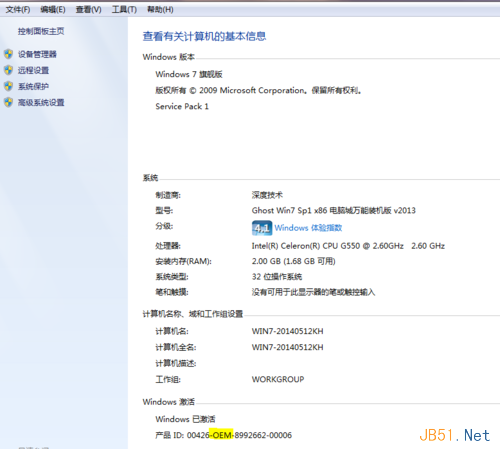Click the 2009 Microsoft Corporation copyright line
Image resolution: width=500 pixels, height=449 pixels.
259,90
